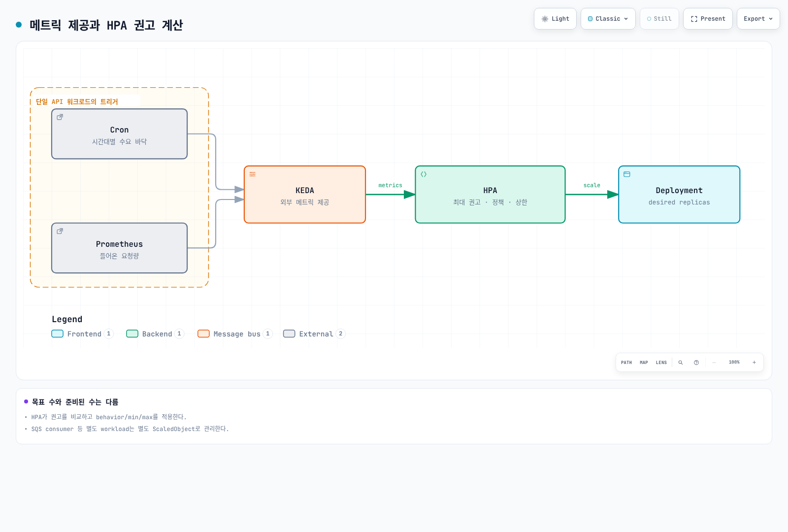788x532 pixels.
Task: Filter by Backend legend item
Action: 155,334
